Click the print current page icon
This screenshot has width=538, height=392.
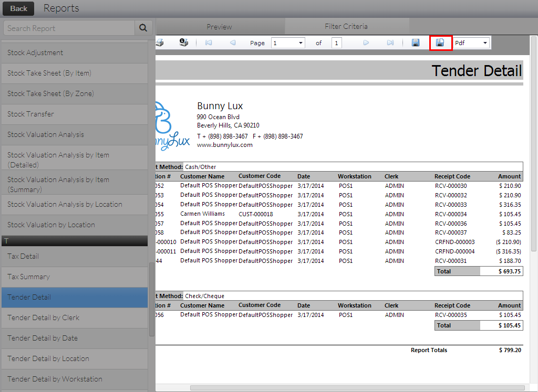183,43
